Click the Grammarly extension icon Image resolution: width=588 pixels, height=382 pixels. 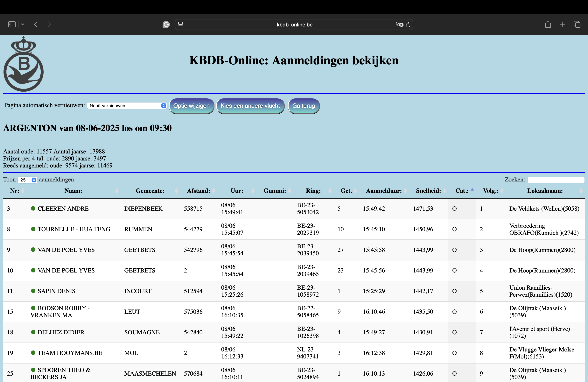tap(166, 25)
